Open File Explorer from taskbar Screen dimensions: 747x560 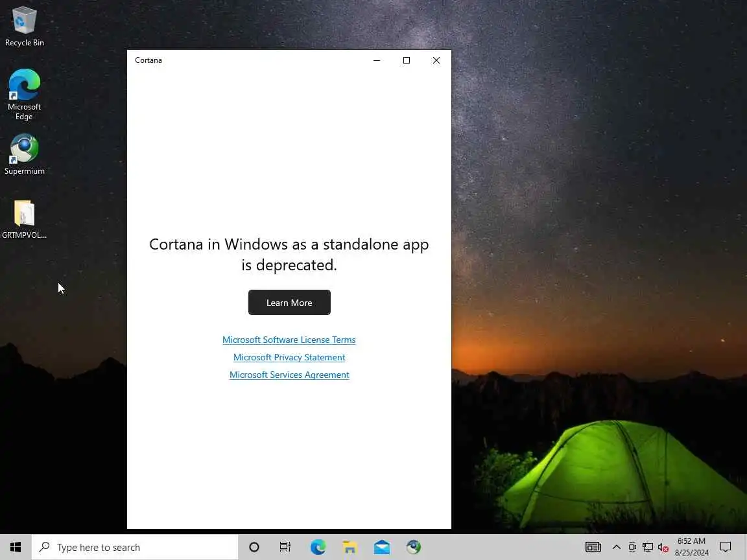[x=350, y=547]
